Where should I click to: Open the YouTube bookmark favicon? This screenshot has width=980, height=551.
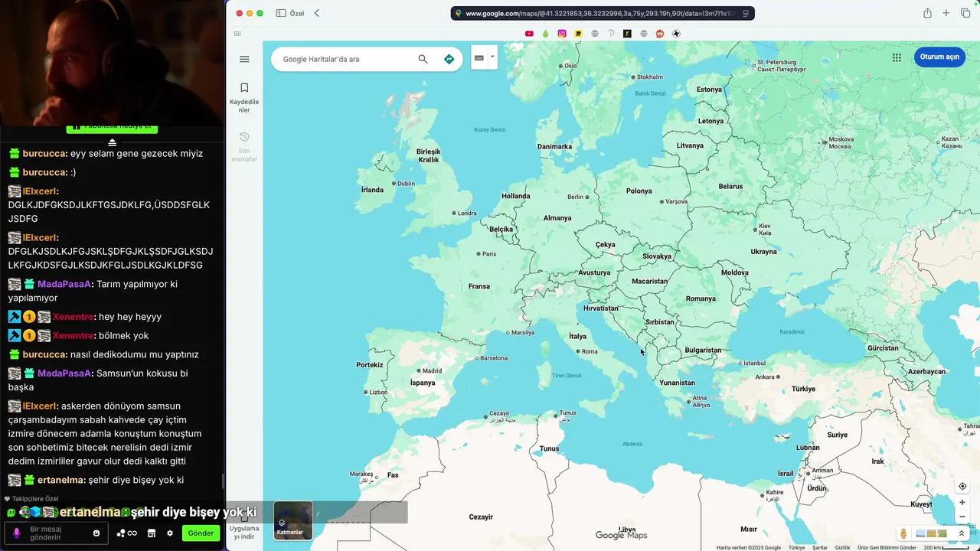pyautogui.click(x=529, y=34)
